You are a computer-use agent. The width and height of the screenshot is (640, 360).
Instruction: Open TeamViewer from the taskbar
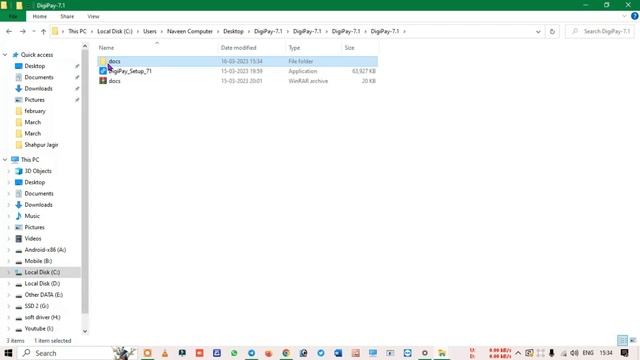pos(407,353)
